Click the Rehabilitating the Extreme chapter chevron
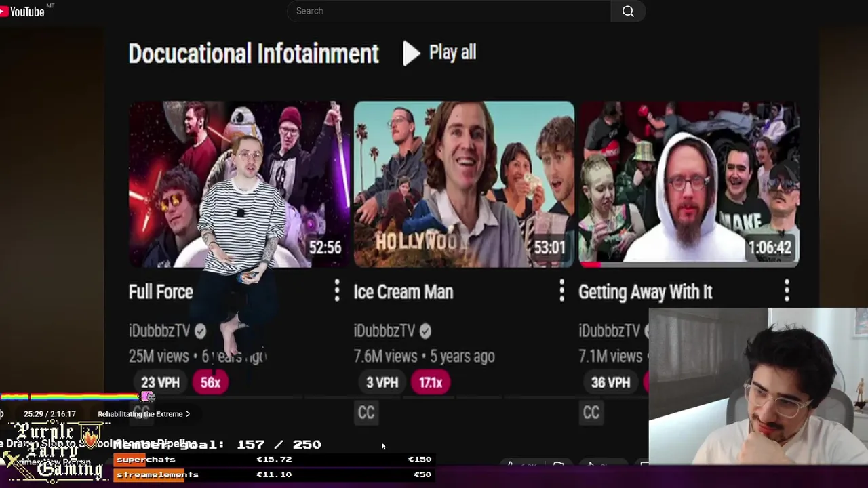The width and height of the screenshot is (868, 488). [188, 414]
